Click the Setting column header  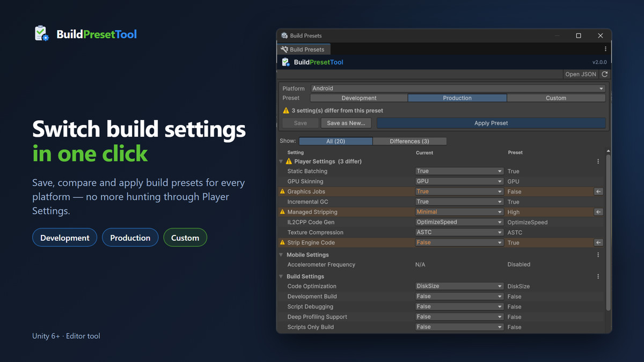tap(296, 152)
